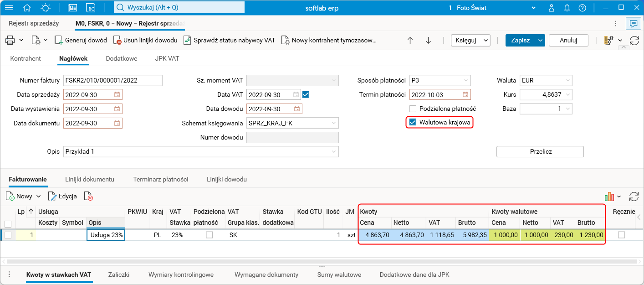
Task: Click the search box Wyszukaj
Action: [x=179, y=8]
